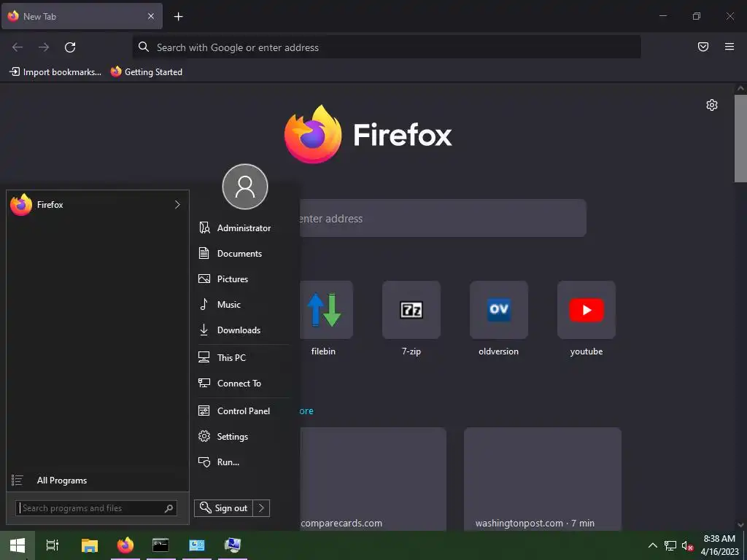Open Administrator folder from Start menu
The image size is (747, 560).
click(x=244, y=228)
